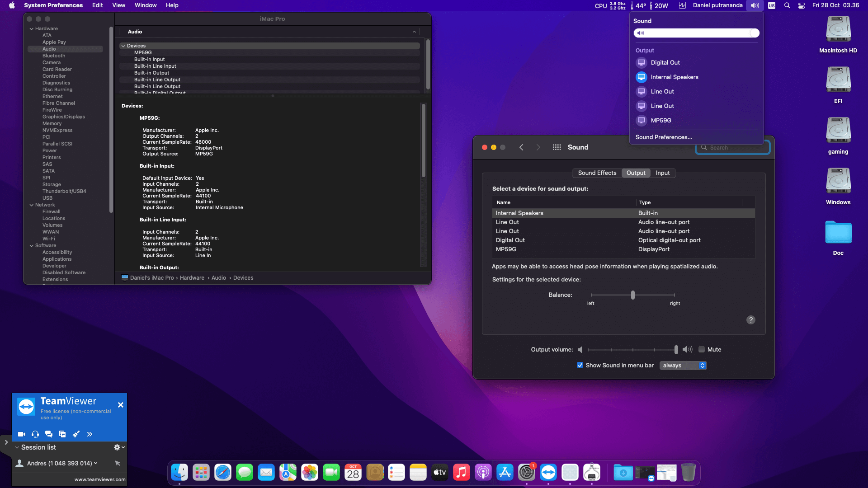Collapse the Hardware section in the sidebar
This screenshot has height=488, width=868.
(32, 28)
